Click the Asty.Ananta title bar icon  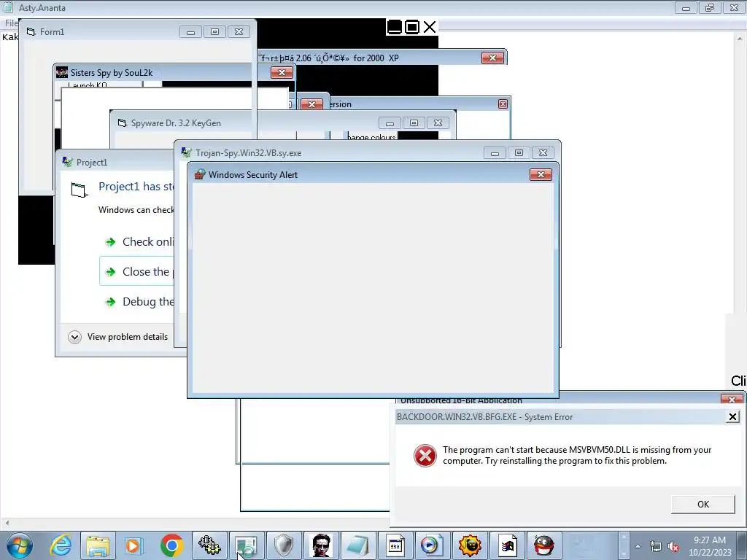[8, 7]
